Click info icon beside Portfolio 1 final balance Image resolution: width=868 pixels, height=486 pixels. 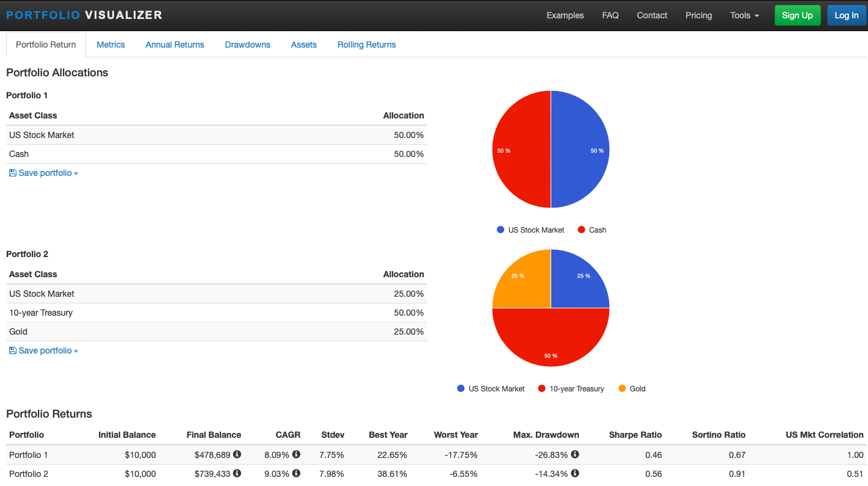237,454
